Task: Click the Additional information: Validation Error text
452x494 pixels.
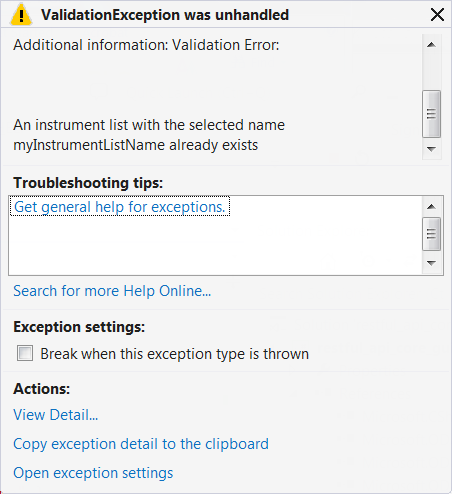Action: (x=146, y=45)
